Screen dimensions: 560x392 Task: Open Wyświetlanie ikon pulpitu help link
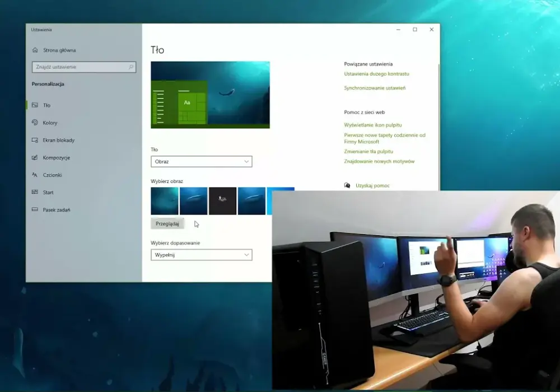pos(373,125)
